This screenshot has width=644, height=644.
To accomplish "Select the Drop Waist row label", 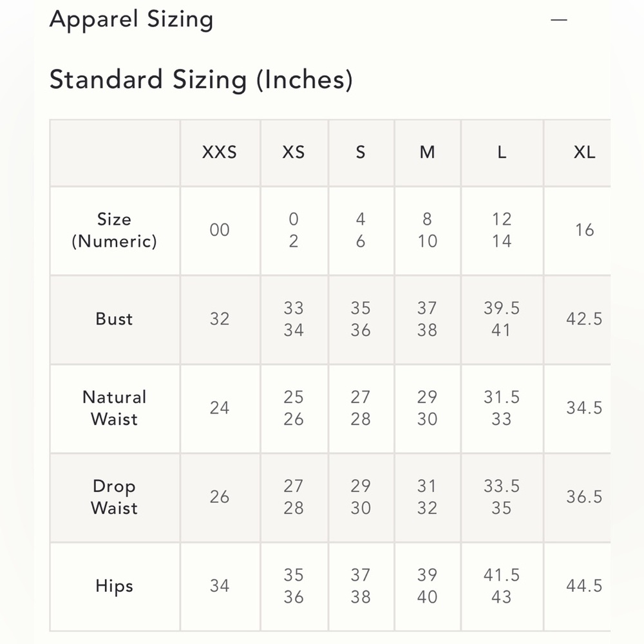I will pos(114,497).
